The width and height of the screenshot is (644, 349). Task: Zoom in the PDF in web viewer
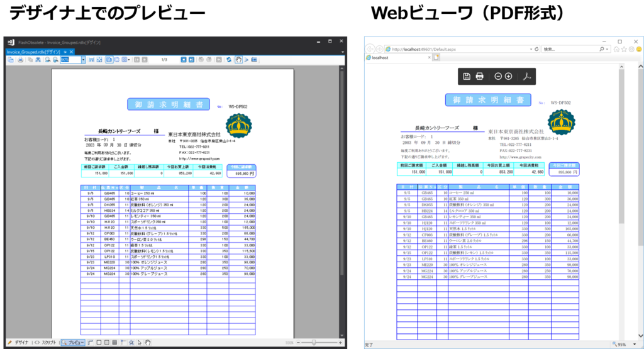tap(508, 76)
